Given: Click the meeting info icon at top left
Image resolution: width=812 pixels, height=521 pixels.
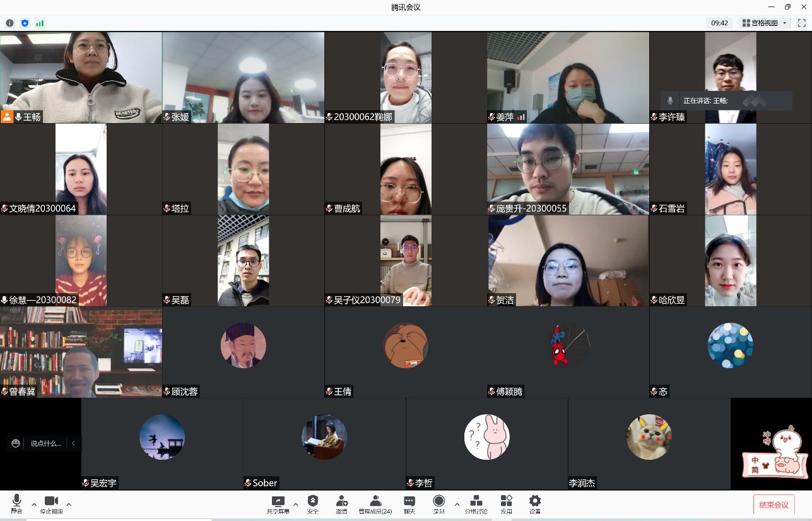Looking at the screenshot, I should point(9,23).
